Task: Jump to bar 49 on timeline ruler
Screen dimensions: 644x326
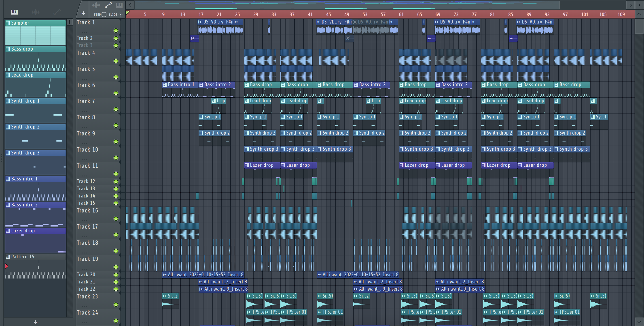Action: [x=347, y=15]
